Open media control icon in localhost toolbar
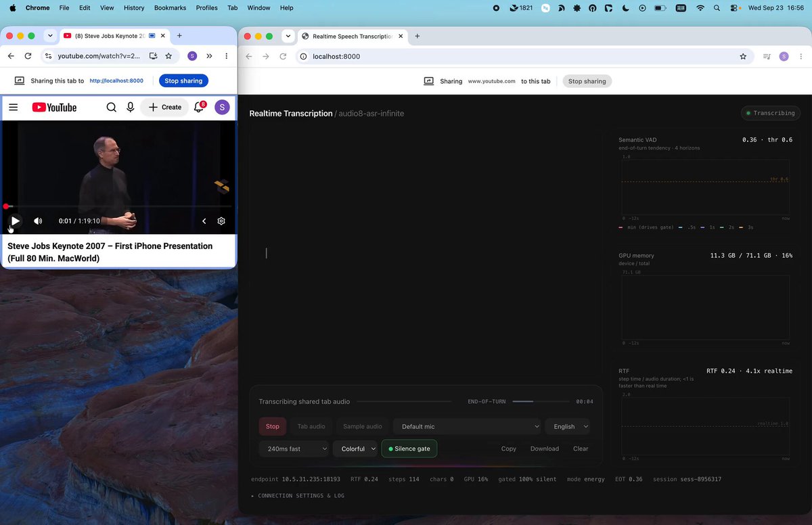The image size is (812, 525). [x=767, y=56]
